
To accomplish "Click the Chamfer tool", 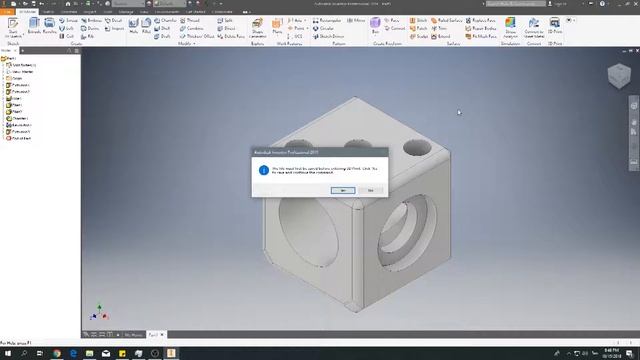I will click(x=165, y=20).
